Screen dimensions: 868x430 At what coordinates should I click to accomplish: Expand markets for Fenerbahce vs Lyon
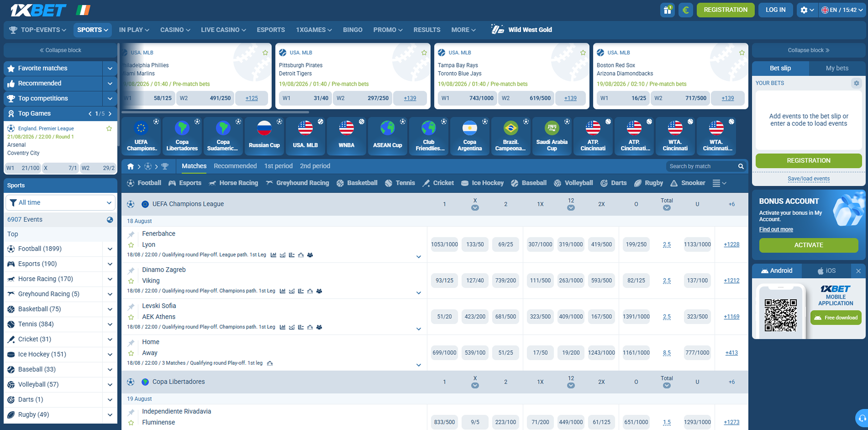pyautogui.click(x=418, y=257)
